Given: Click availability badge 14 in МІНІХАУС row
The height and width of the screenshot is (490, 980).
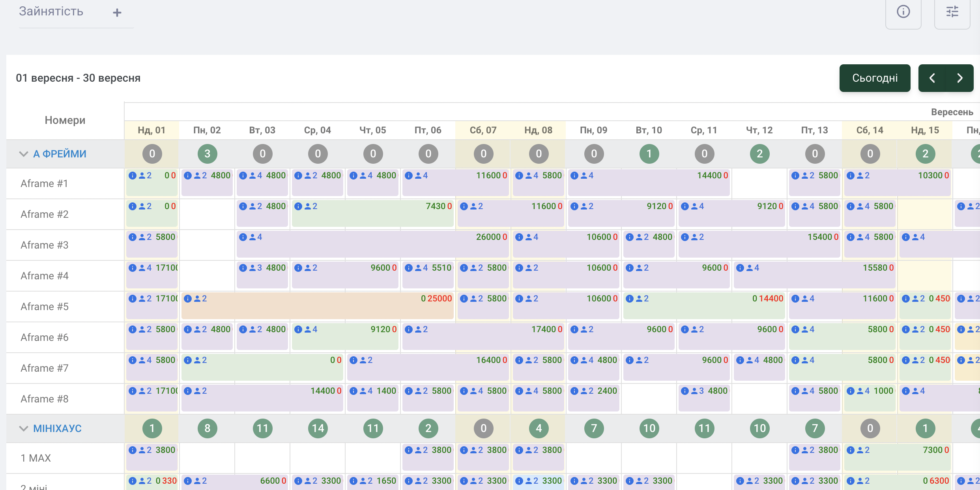Looking at the screenshot, I should (318, 428).
